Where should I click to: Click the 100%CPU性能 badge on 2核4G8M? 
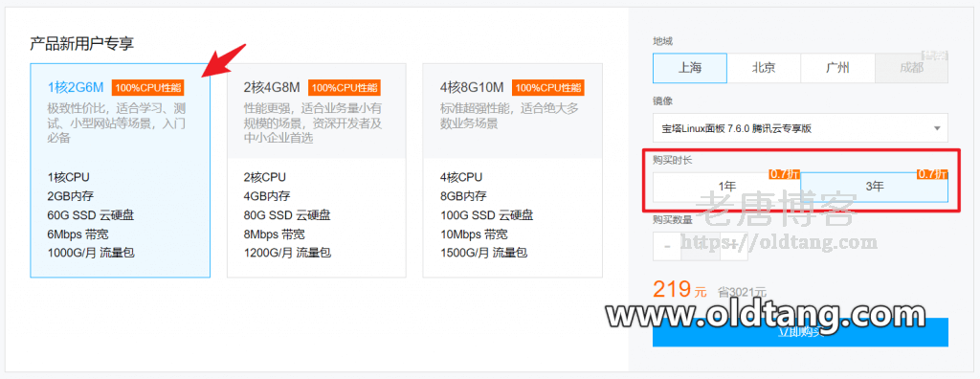345,87
